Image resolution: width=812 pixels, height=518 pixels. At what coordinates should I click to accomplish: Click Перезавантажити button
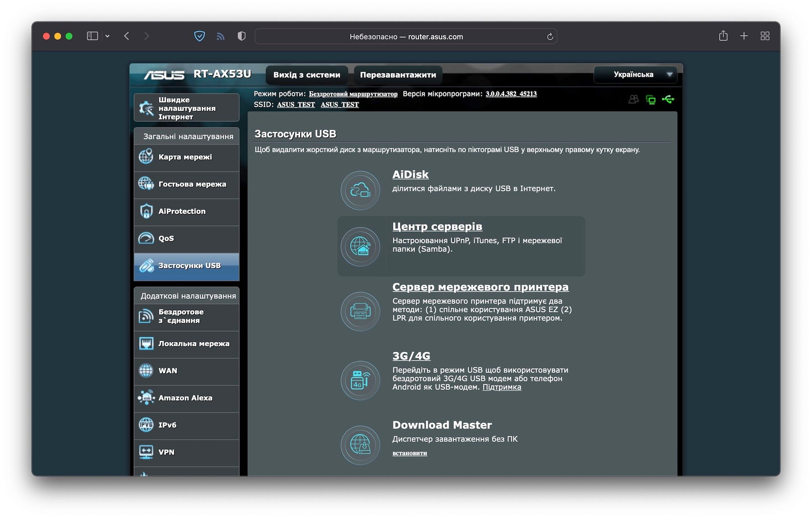398,75
